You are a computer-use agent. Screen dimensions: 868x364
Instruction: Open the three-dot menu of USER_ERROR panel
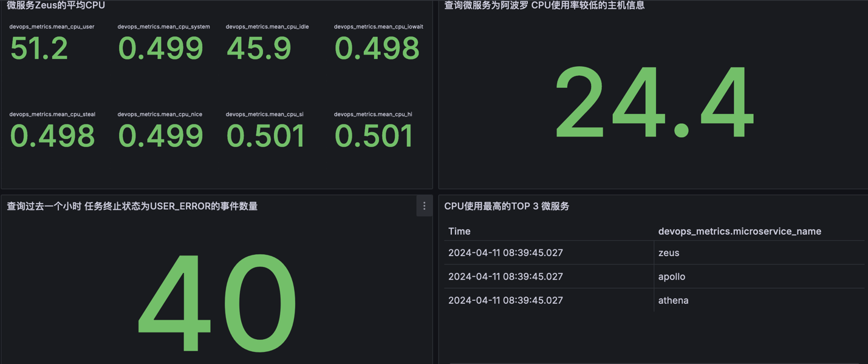pos(424,206)
